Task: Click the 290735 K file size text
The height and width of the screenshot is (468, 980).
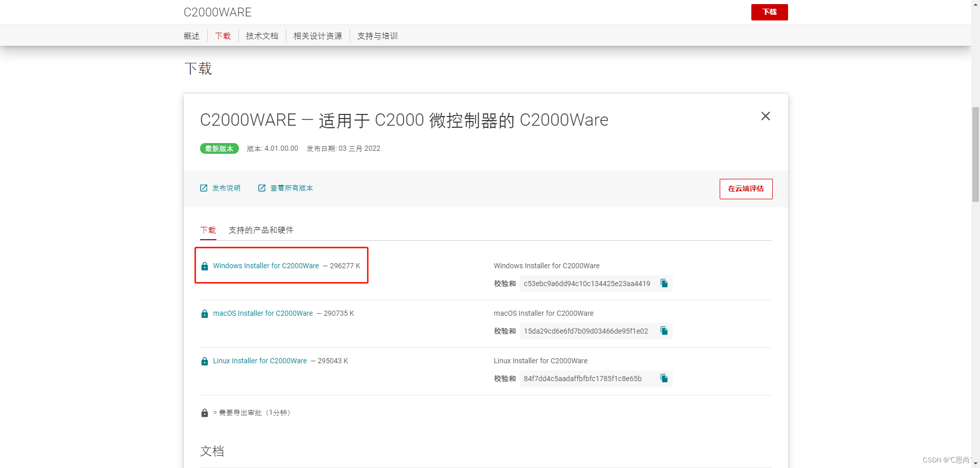Action: click(x=339, y=313)
